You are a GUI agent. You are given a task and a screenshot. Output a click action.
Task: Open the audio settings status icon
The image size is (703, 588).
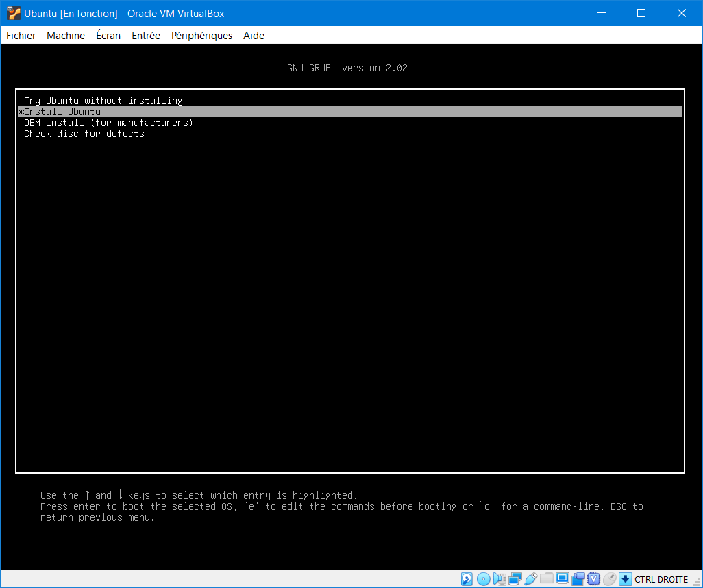(x=500, y=579)
